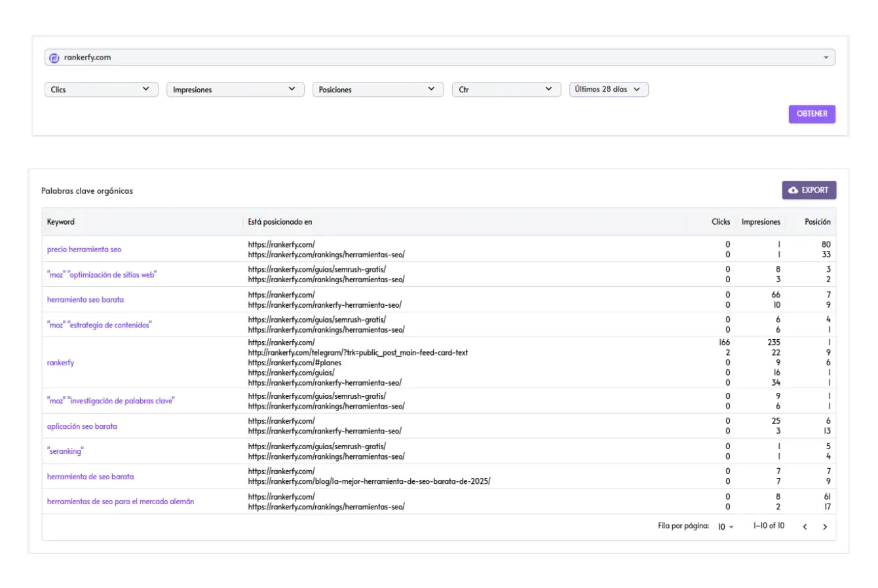Viewport: 878px width, 588px height.
Task: Go to the previous page arrow
Action: 805,526
